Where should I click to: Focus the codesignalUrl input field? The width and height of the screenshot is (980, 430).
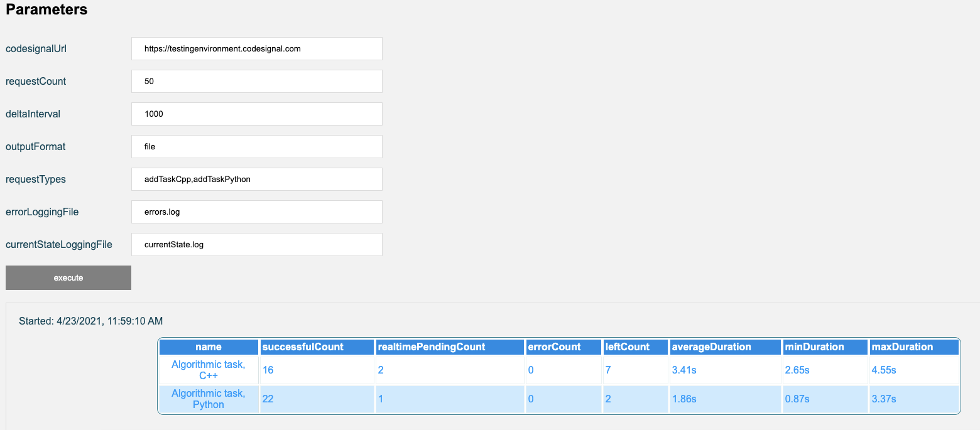257,48
